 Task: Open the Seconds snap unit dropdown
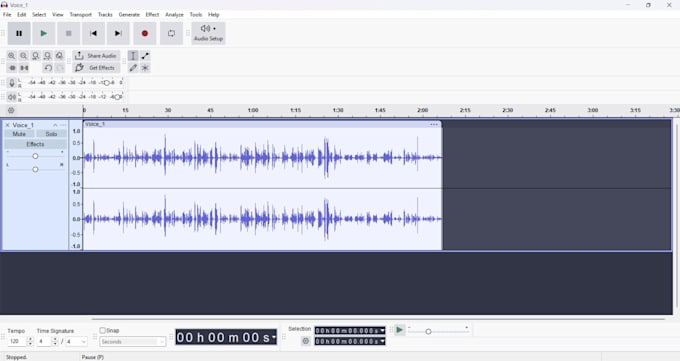pos(133,342)
